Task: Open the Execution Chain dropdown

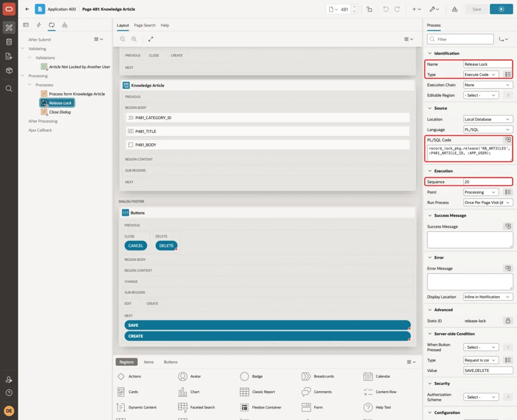Action: click(488, 85)
